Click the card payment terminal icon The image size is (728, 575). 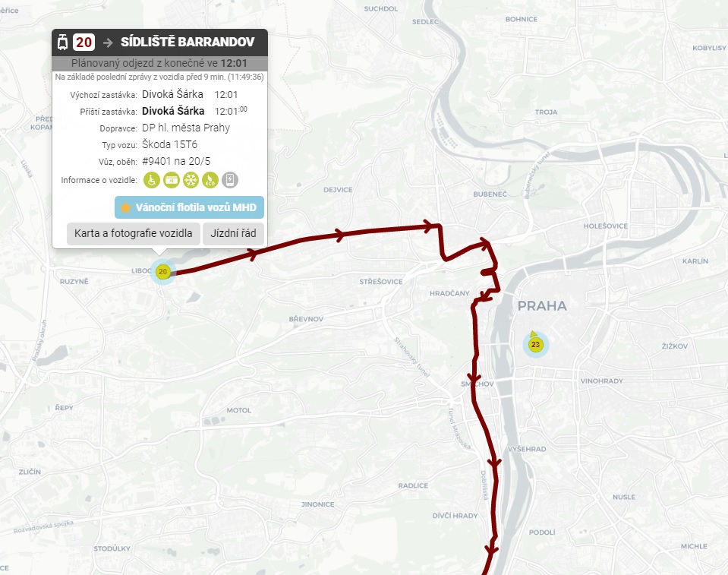pos(172,180)
